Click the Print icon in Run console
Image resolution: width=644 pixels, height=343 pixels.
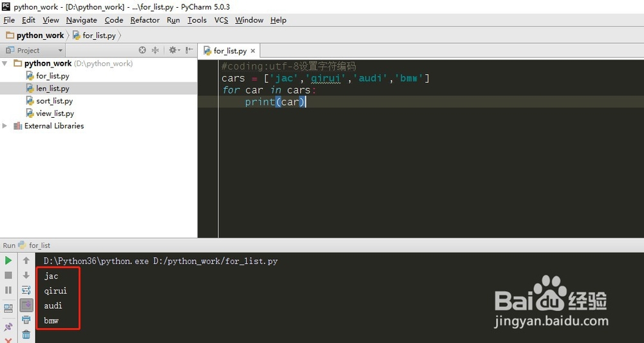pos(26,320)
